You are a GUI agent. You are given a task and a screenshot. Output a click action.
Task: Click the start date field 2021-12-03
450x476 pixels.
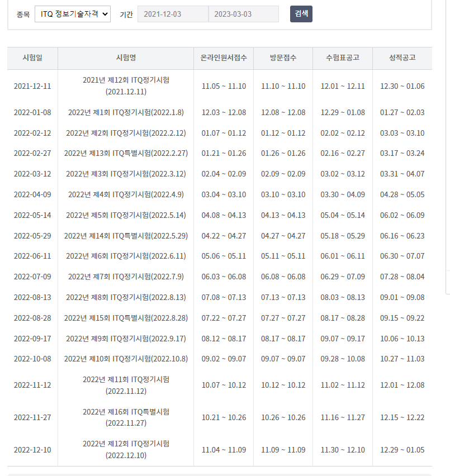click(x=173, y=14)
